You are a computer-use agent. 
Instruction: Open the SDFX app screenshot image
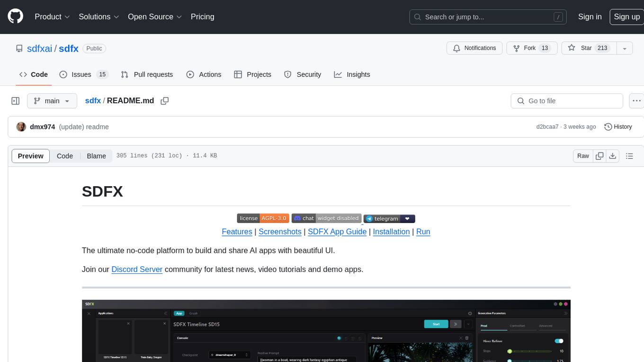tap(326, 331)
